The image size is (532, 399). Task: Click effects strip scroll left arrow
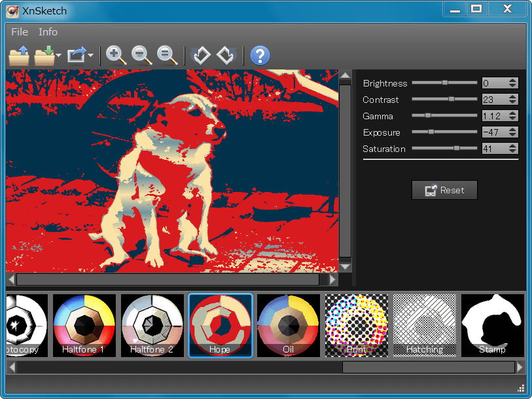(x=12, y=367)
